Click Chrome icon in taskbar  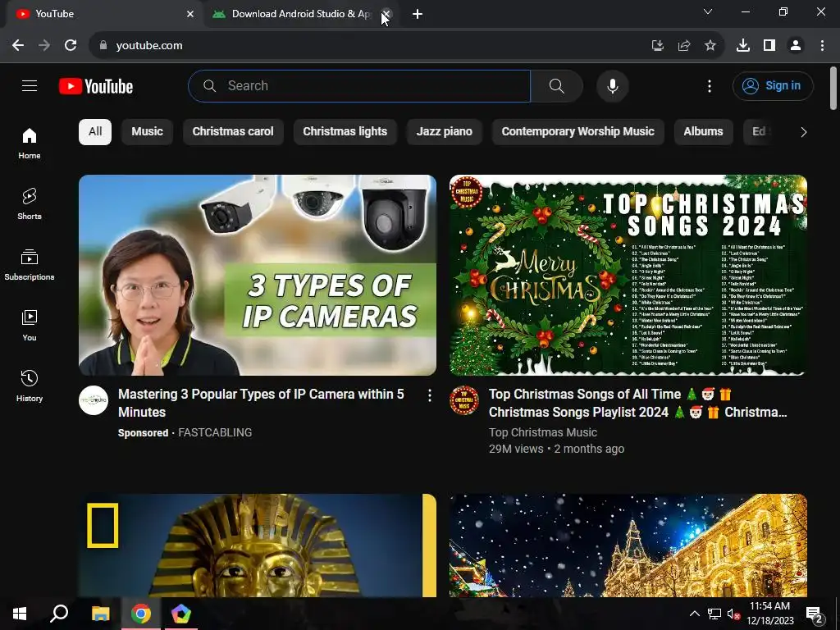coord(141,614)
